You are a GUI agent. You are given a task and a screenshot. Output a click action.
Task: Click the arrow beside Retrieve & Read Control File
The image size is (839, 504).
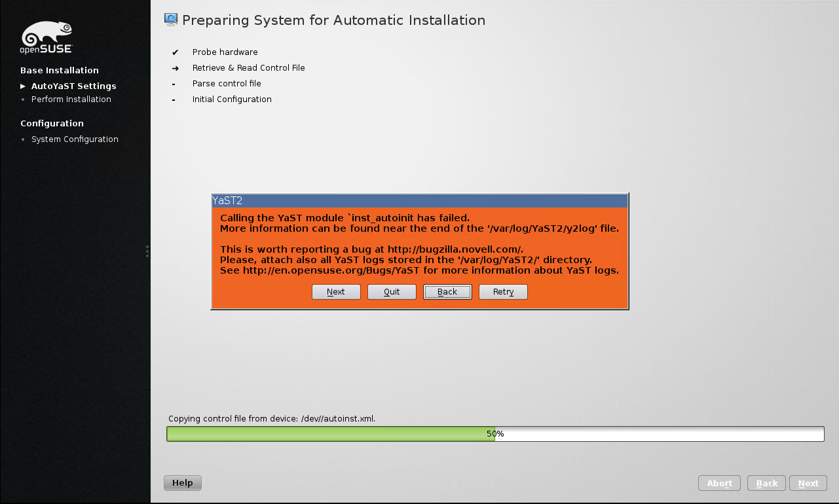click(x=175, y=68)
